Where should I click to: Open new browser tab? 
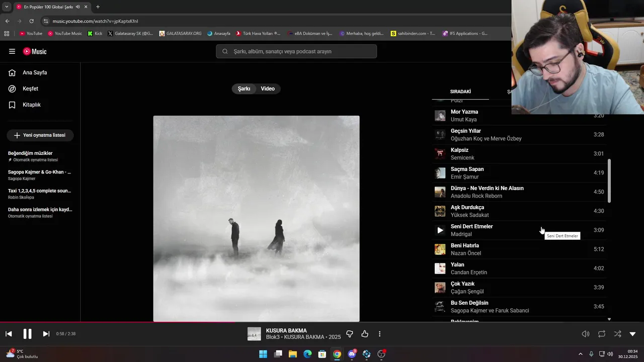point(98,7)
